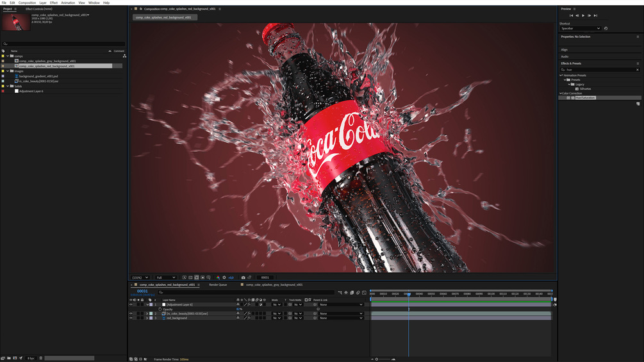
Task: Expand the rs_coke_beauty layer properties
Action: (147, 313)
